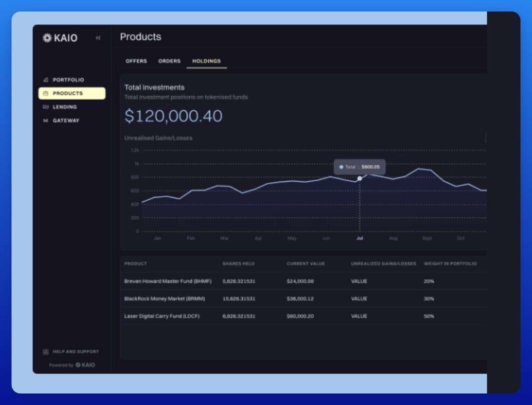
Task: Click the Help and Support grid icon
Action: click(x=46, y=352)
